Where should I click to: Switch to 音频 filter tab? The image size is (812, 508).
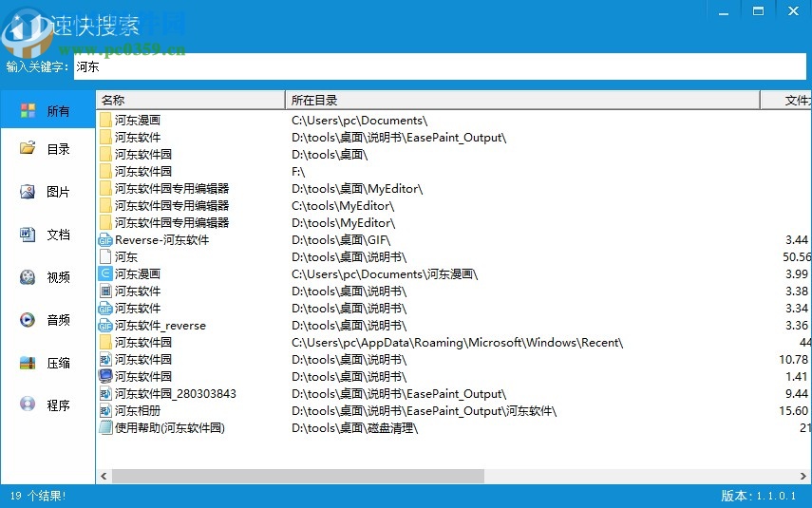pos(47,320)
